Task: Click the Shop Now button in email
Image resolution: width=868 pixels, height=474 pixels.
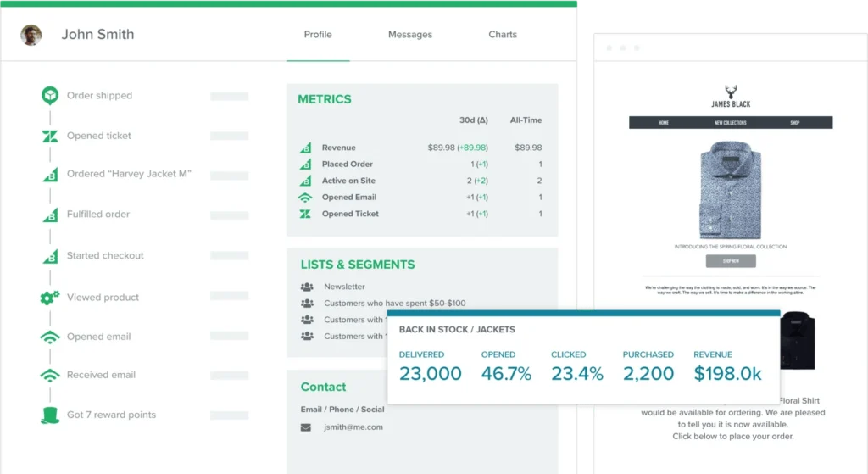Action: point(730,261)
